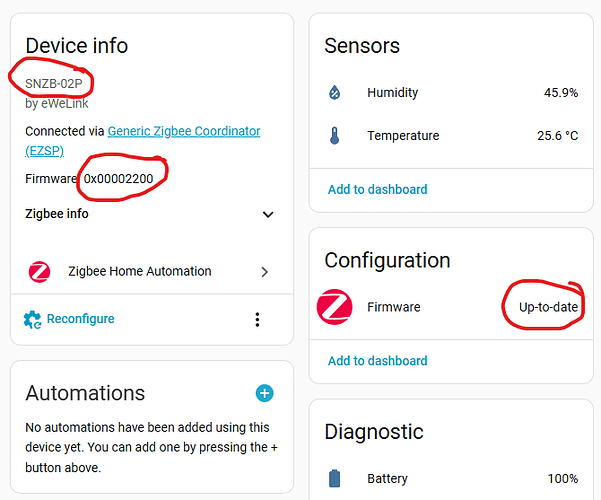Screen dimensions: 601x500
Task: Expand the Zigbee info section
Action: tap(267, 214)
